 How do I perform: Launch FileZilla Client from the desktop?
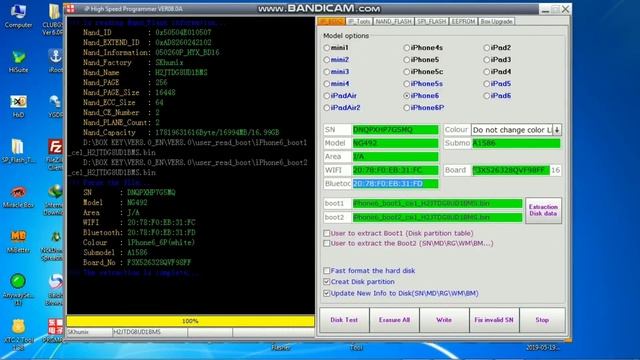coord(55,154)
